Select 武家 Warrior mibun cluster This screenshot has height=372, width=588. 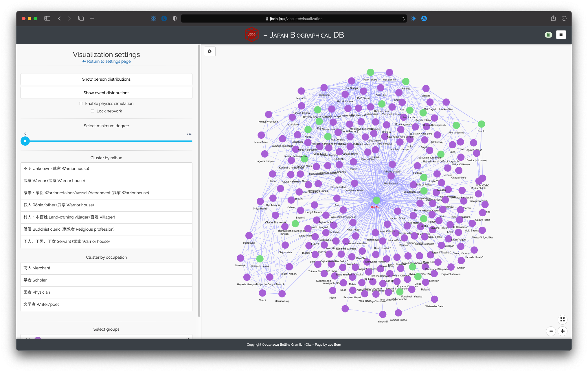pos(106,181)
